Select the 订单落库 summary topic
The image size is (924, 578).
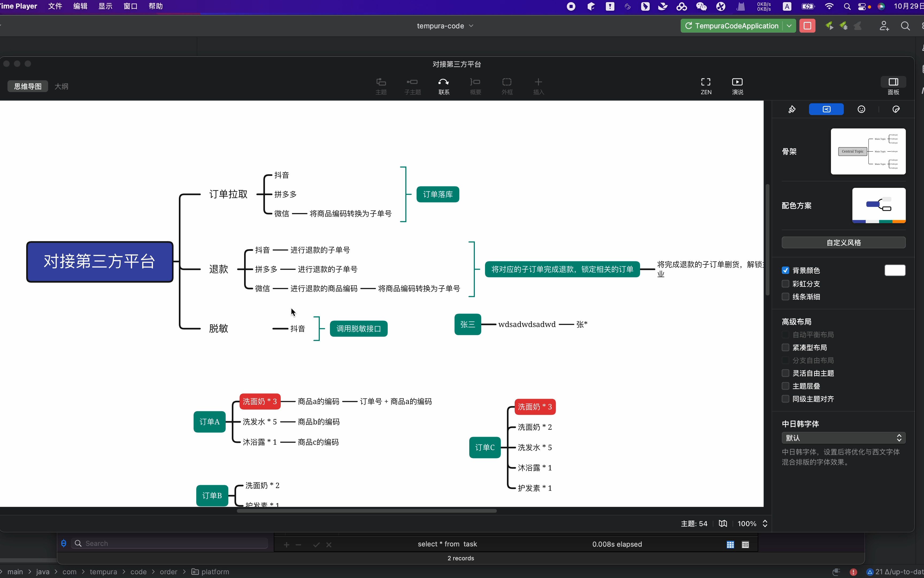tap(438, 194)
